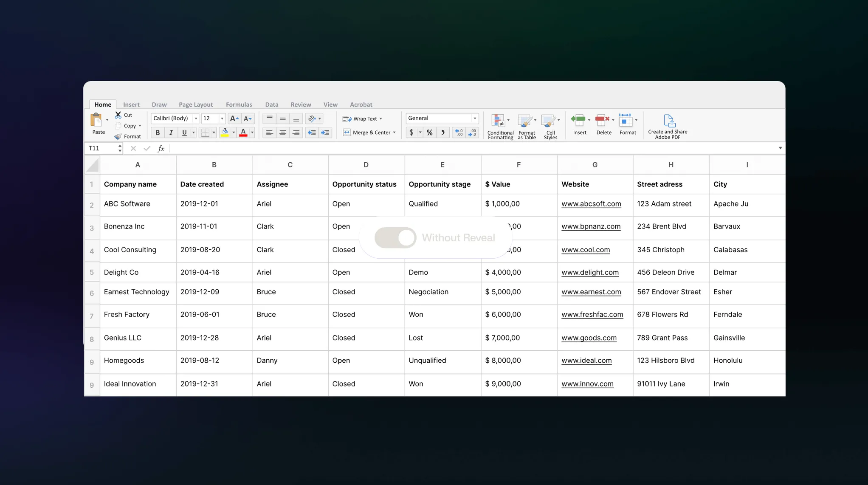Viewport: 868px width, 485px height.
Task: Cut selection with the scissors icon
Action: pyautogui.click(x=118, y=115)
